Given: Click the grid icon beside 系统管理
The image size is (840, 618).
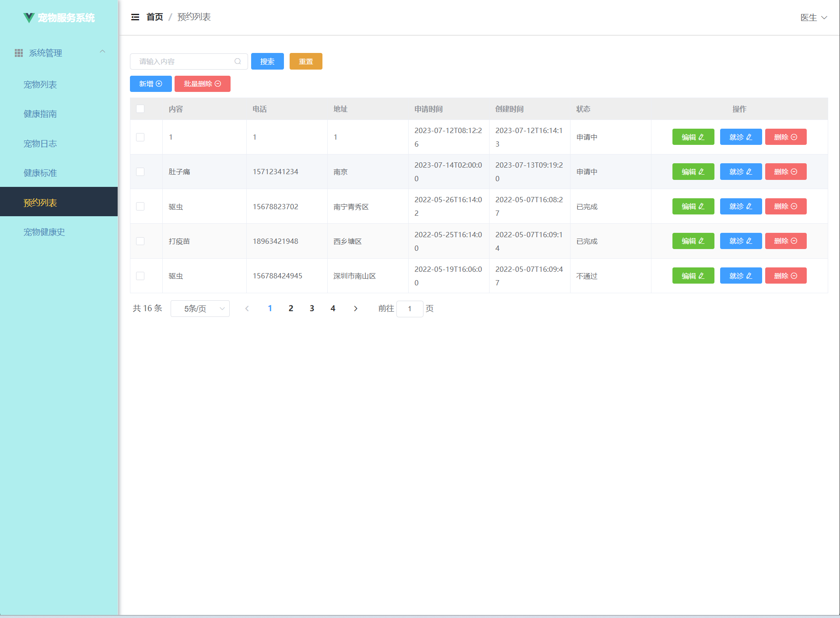Looking at the screenshot, I should [x=19, y=53].
